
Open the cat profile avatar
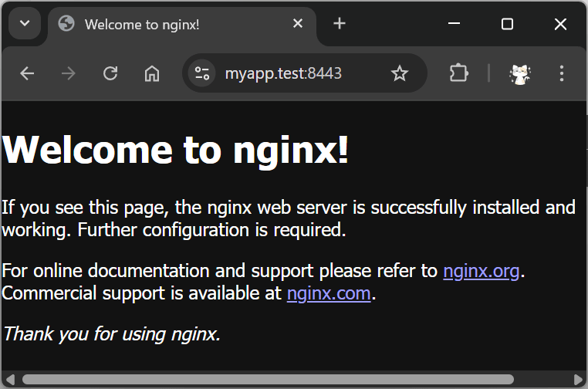pos(520,73)
